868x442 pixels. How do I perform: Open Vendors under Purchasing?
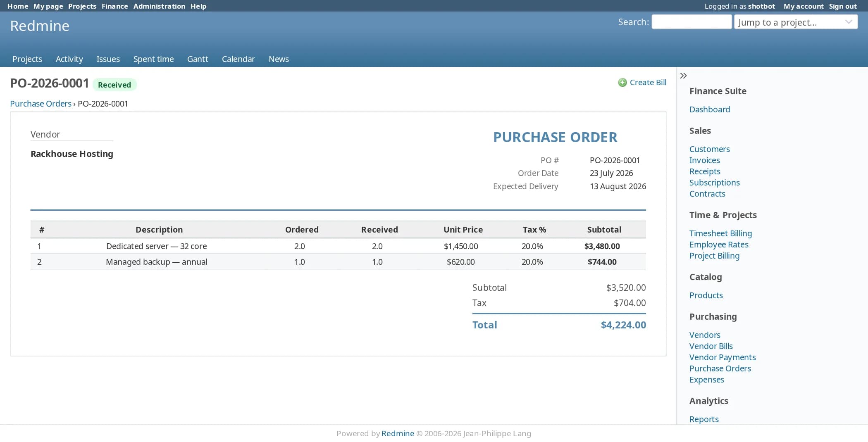coord(705,335)
